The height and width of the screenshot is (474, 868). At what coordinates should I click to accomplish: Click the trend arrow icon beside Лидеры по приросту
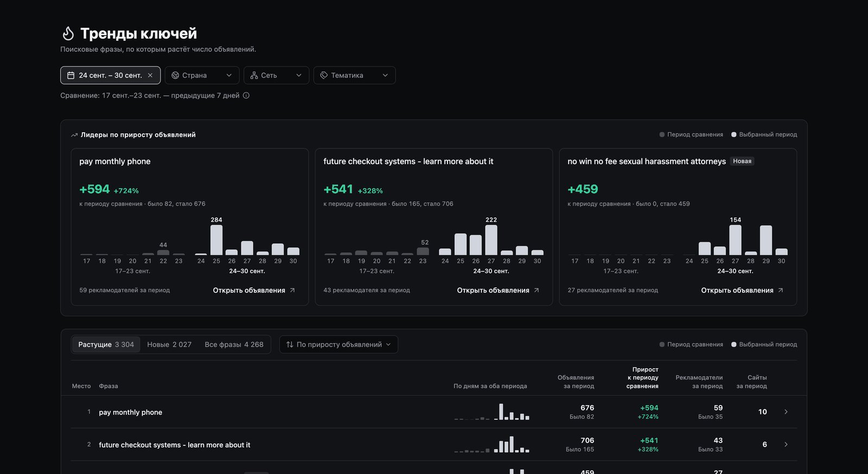click(74, 135)
